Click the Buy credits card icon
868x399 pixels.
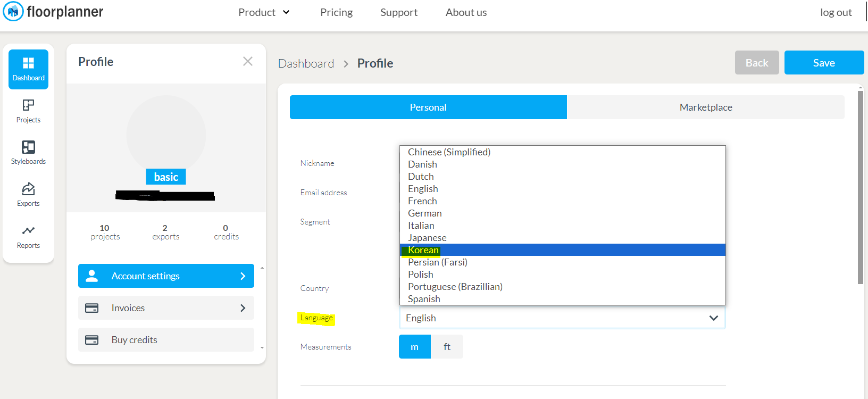pos(92,340)
